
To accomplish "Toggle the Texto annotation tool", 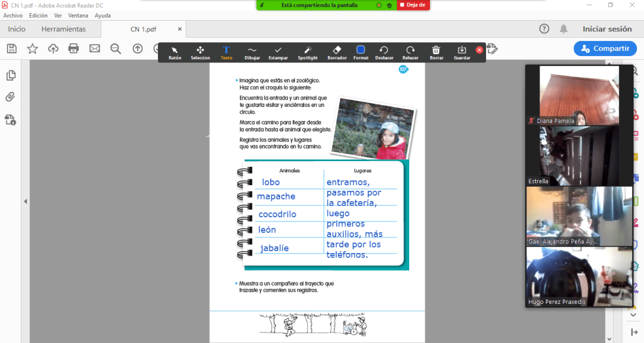I will pos(226,52).
